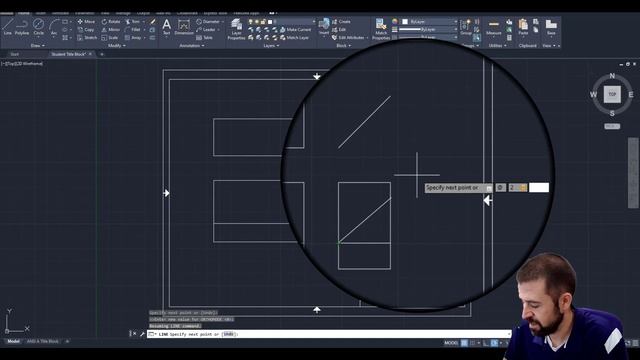This screenshot has width=640, height=360.
Task: Select the Leader annotation tool
Action: (x=206, y=30)
